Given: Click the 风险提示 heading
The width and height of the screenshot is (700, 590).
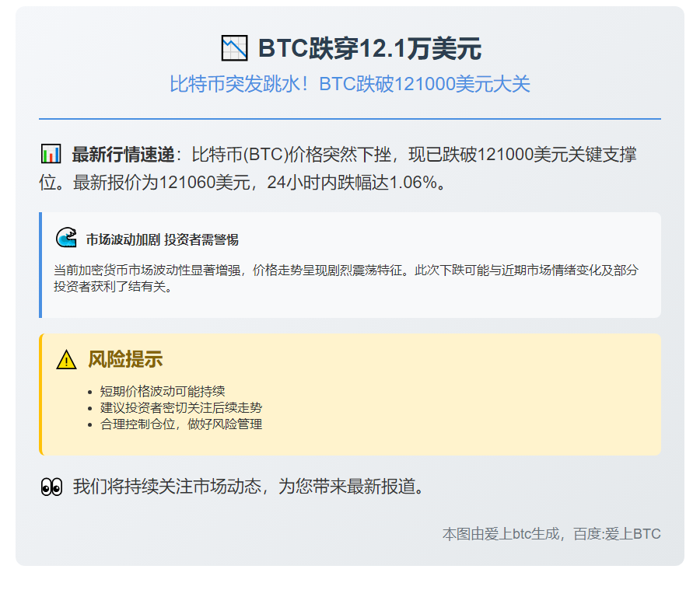Looking at the screenshot, I should (x=124, y=359).
